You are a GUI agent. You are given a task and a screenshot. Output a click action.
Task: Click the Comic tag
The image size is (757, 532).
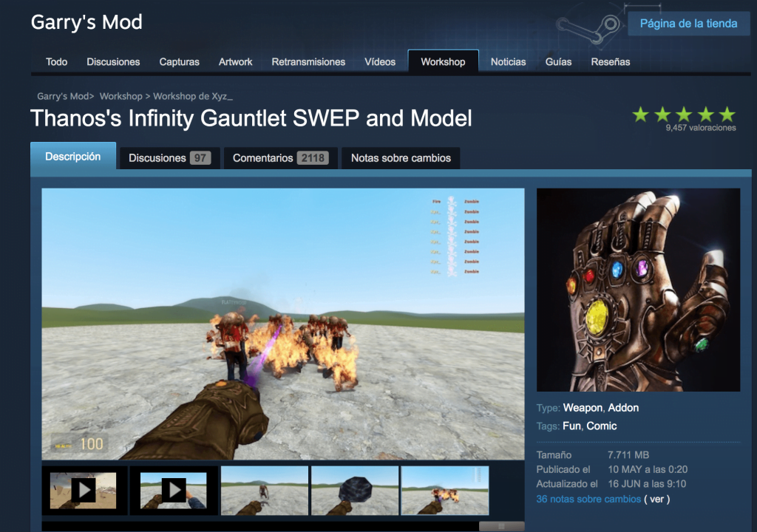pos(602,426)
